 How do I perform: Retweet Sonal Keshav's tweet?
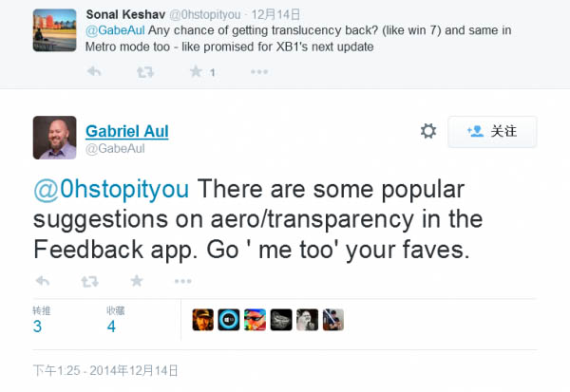click(145, 72)
